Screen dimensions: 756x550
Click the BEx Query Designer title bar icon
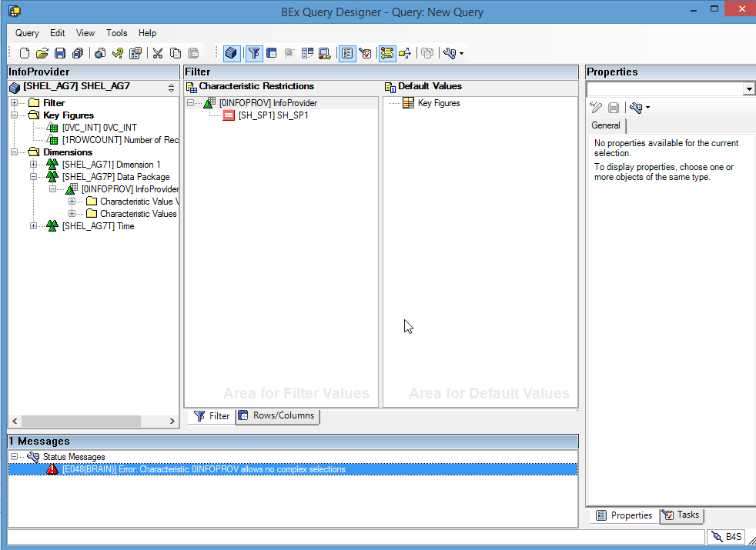pos(15,11)
